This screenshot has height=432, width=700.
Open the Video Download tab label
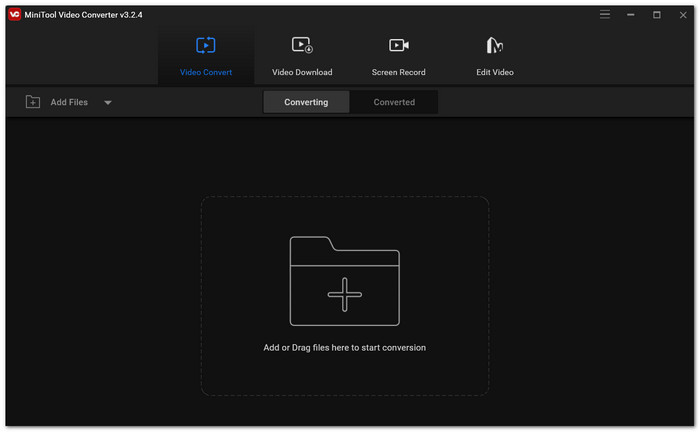pos(302,72)
